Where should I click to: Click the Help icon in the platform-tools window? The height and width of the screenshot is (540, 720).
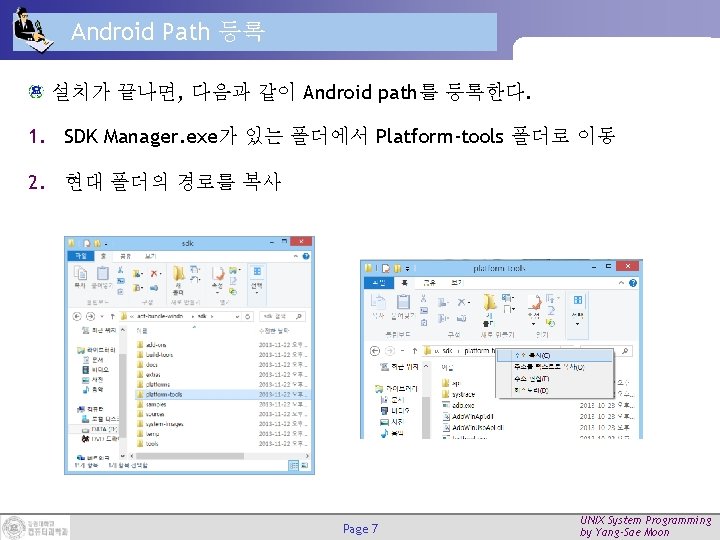pyautogui.click(x=633, y=283)
